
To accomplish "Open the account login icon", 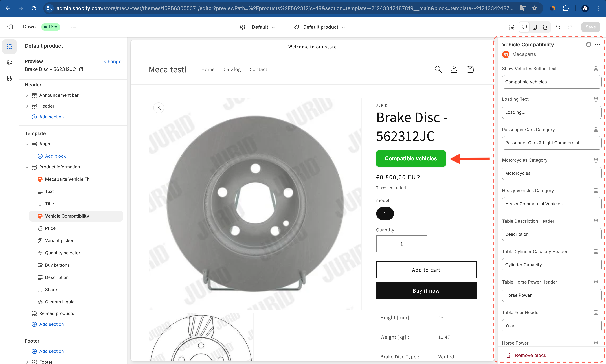I will coord(454,69).
